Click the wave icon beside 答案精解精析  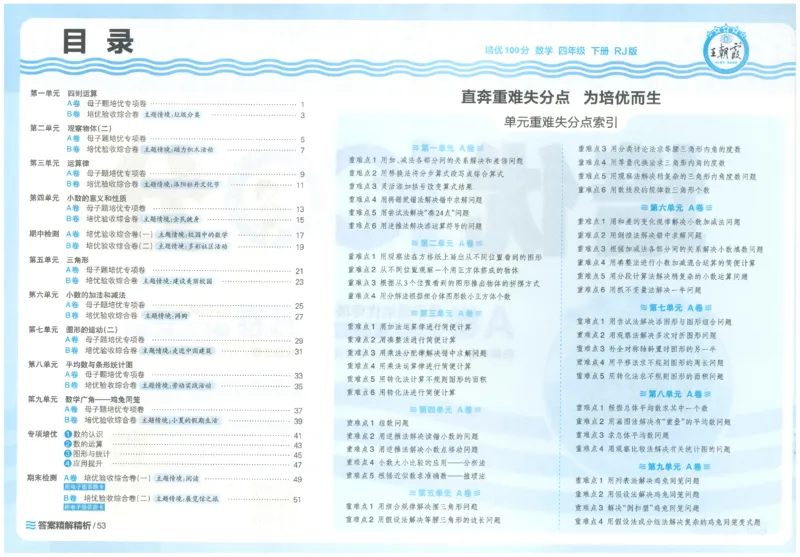coord(31,525)
